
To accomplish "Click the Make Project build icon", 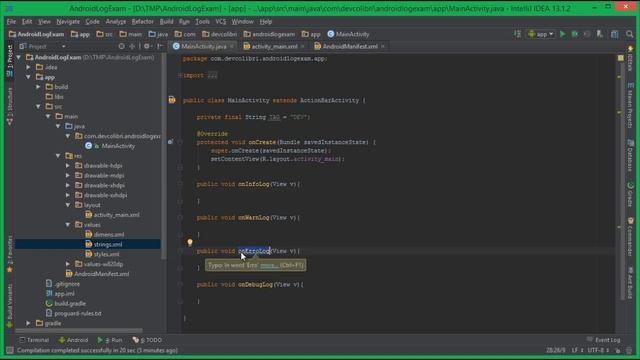I will (517, 34).
